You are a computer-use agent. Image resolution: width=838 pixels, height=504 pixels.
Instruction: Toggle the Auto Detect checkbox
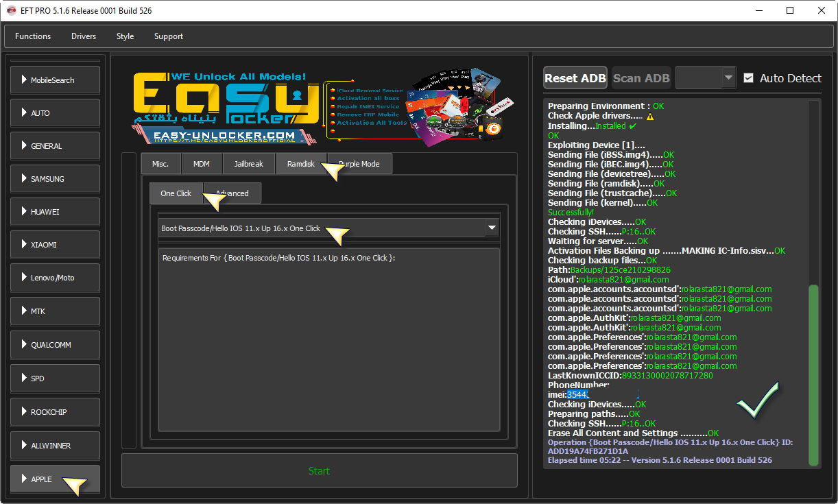[748, 78]
